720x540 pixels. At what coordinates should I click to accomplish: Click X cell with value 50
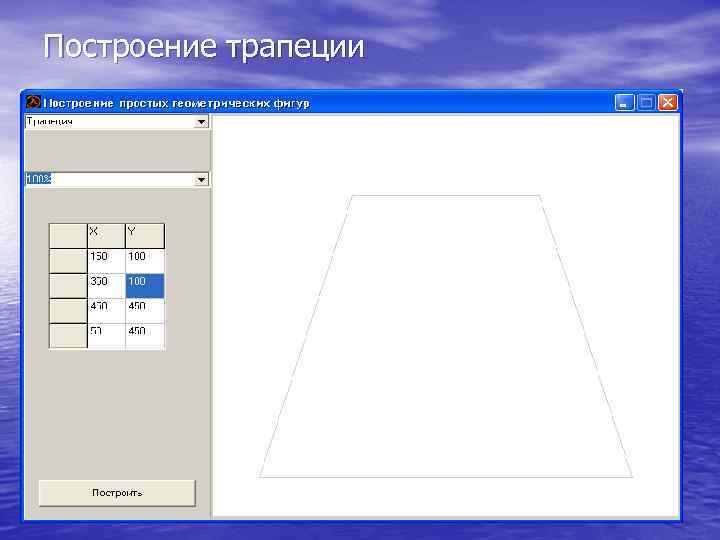point(106,336)
